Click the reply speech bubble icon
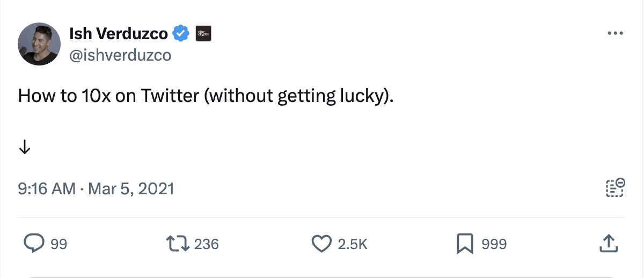The image size is (644, 278). (34, 244)
